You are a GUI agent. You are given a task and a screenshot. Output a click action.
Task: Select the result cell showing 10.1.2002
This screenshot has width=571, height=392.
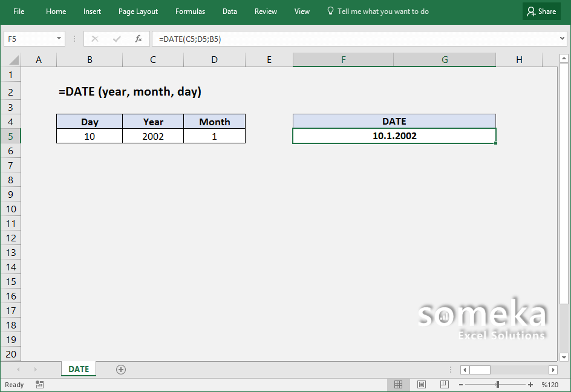pos(394,136)
